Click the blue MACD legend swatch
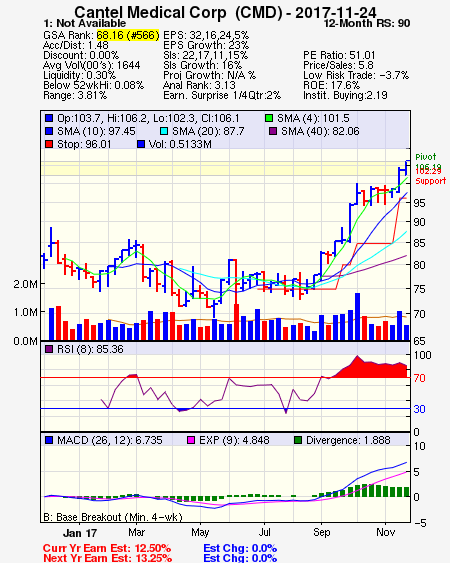 coord(49,440)
